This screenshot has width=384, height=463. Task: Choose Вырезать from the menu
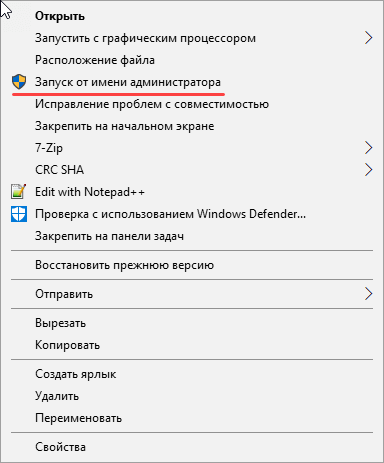pyautogui.click(x=192, y=323)
